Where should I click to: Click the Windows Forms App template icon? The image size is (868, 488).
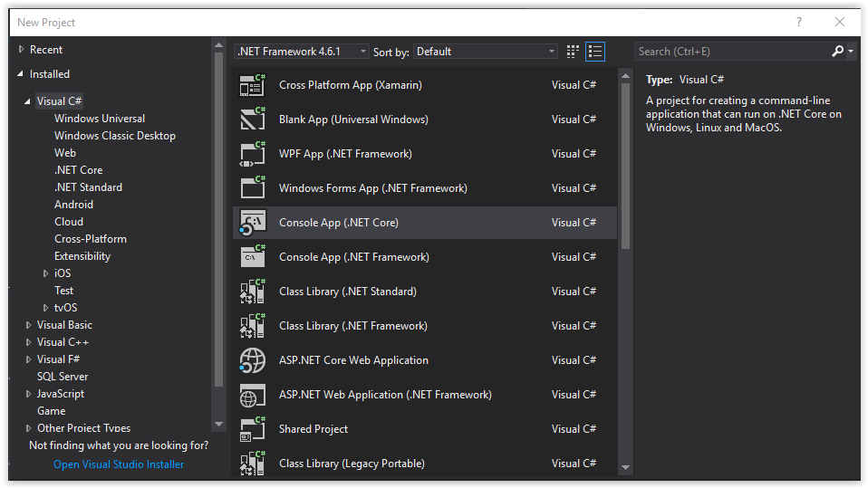tap(253, 188)
